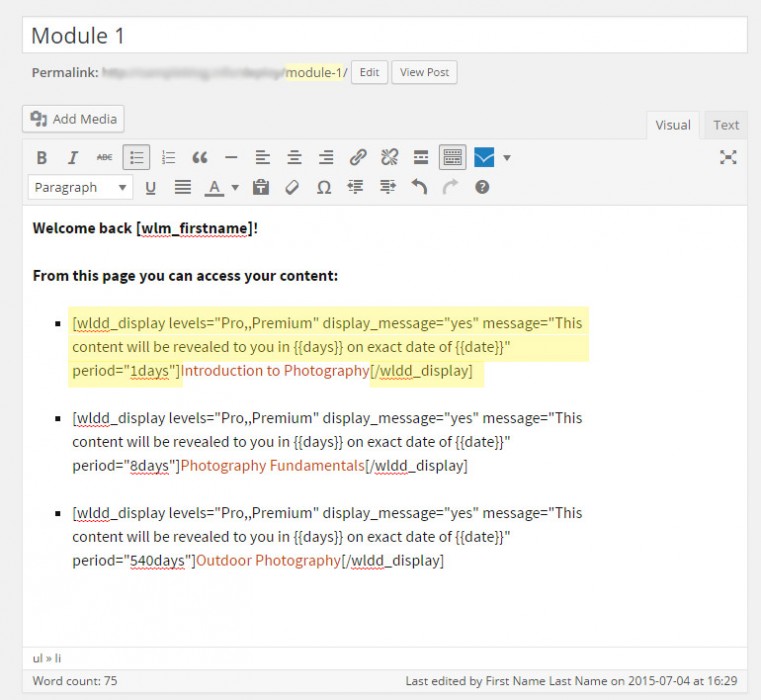761x700 pixels.
Task: Toggle the bulleted list button
Action: click(136, 158)
